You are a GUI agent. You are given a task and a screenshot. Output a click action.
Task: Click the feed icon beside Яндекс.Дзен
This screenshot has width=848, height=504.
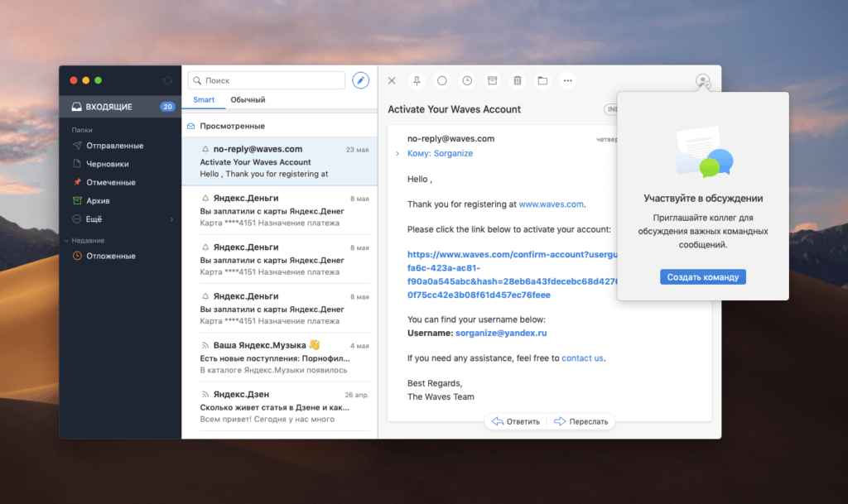205,394
